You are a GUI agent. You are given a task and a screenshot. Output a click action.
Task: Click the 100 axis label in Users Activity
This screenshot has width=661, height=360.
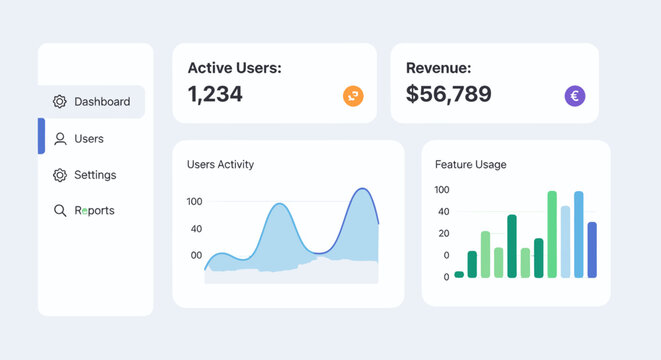(x=194, y=201)
